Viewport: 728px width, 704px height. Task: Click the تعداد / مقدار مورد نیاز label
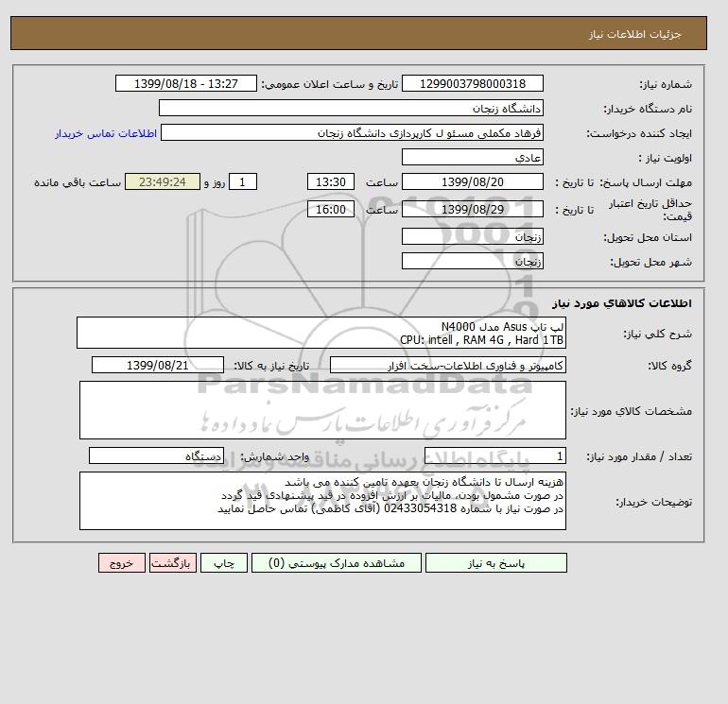639,456
